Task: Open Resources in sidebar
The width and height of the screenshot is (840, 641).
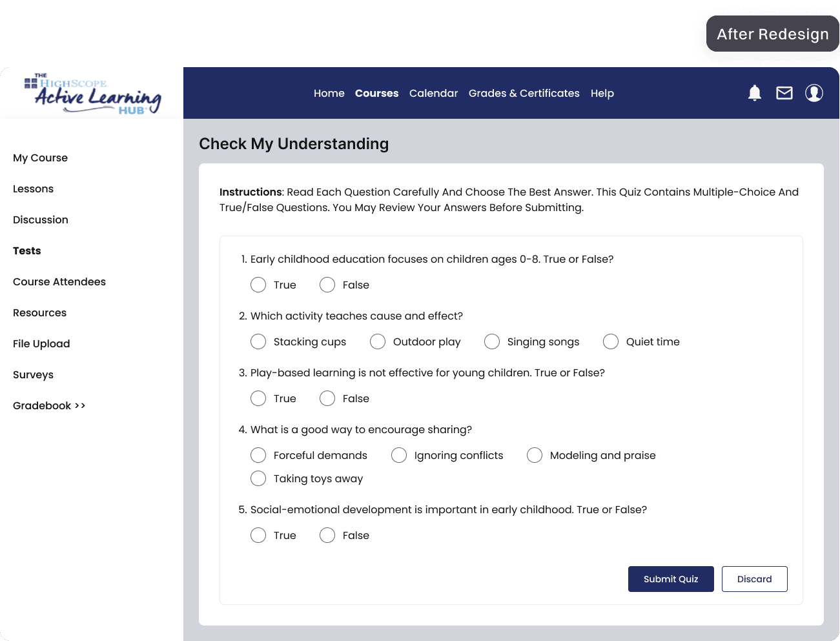Action: tap(39, 312)
